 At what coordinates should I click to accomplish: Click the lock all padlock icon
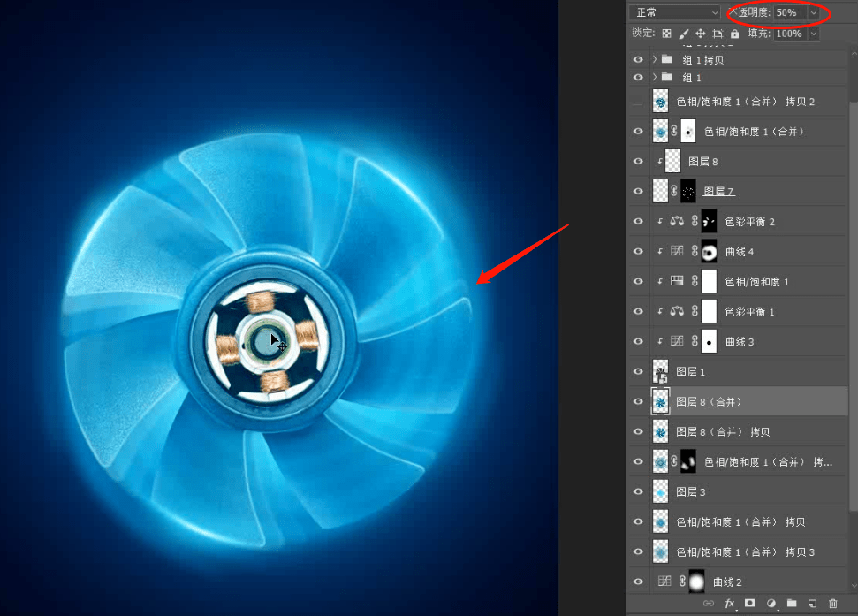click(734, 34)
